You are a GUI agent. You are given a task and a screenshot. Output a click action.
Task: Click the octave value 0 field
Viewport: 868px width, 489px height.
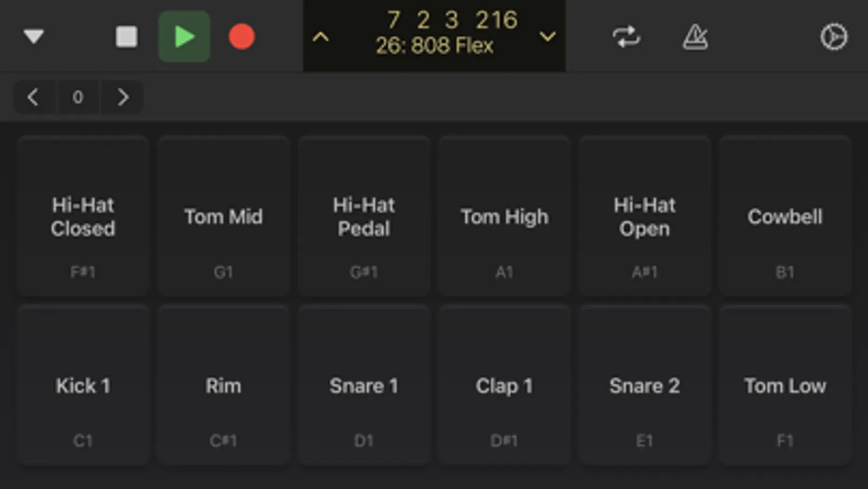[78, 97]
